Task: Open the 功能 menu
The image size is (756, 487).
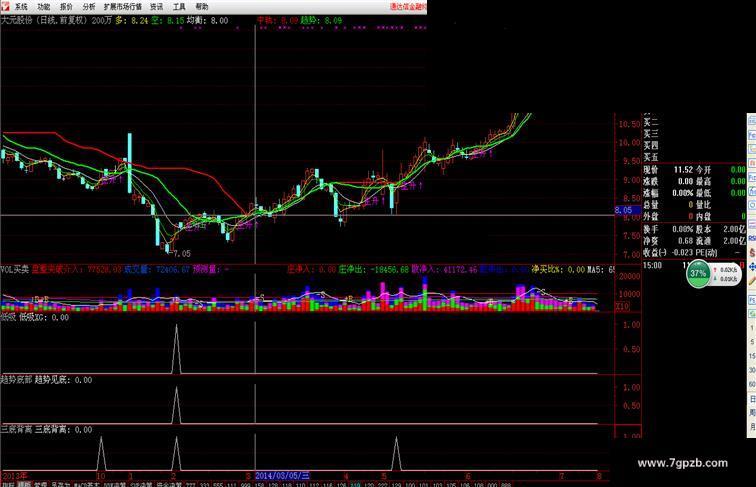Action: click(44, 7)
